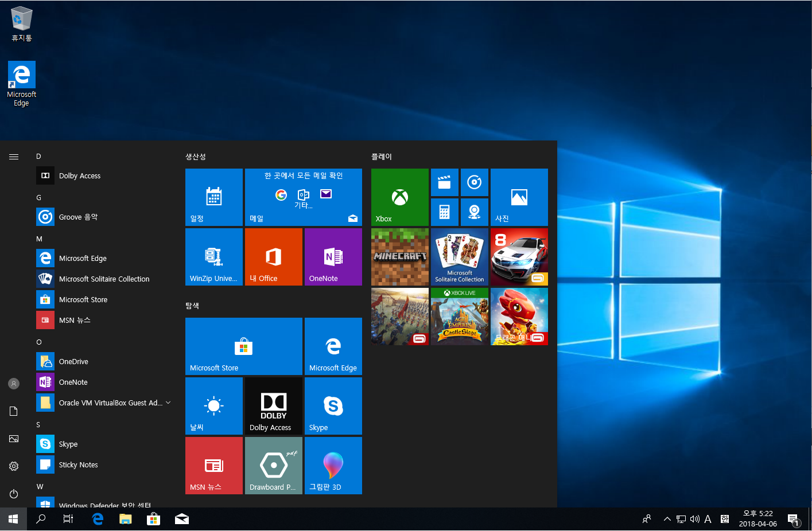Open the Maps small tile
Image resolution: width=812 pixels, height=531 pixels.
[475, 212]
